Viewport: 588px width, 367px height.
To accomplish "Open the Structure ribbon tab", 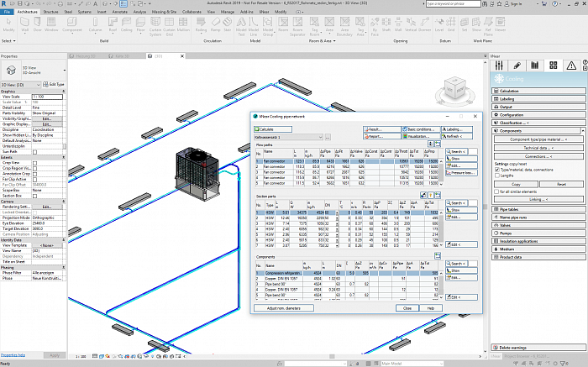I will click(x=50, y=12).
